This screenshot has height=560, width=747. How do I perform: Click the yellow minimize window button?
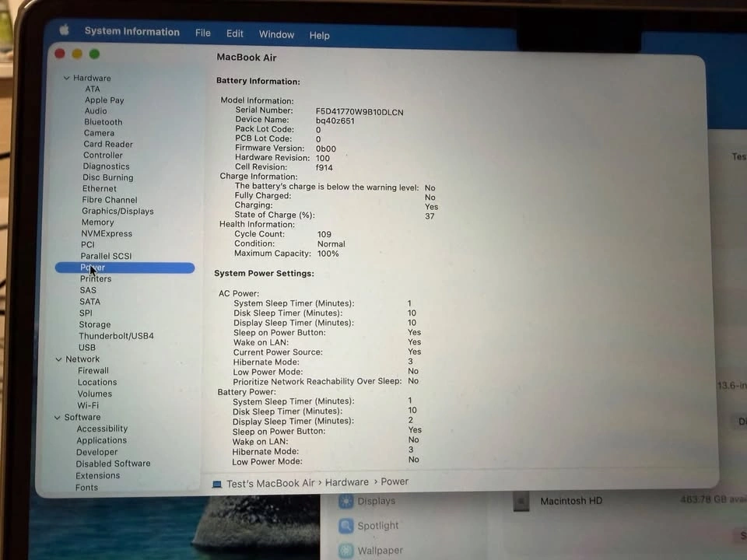[77, 54]
